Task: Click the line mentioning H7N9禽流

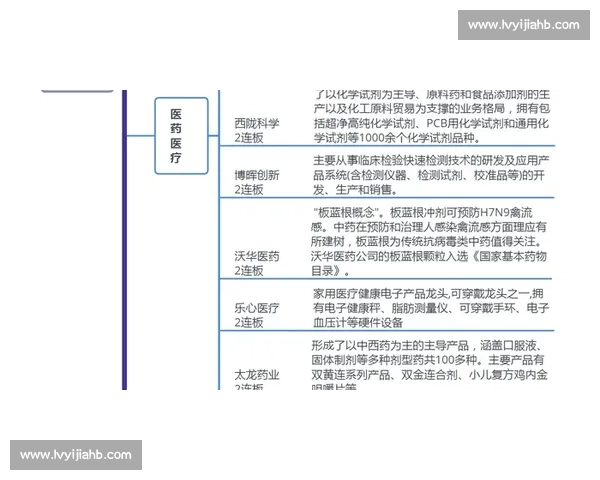Action: click(x=423, y=212)
